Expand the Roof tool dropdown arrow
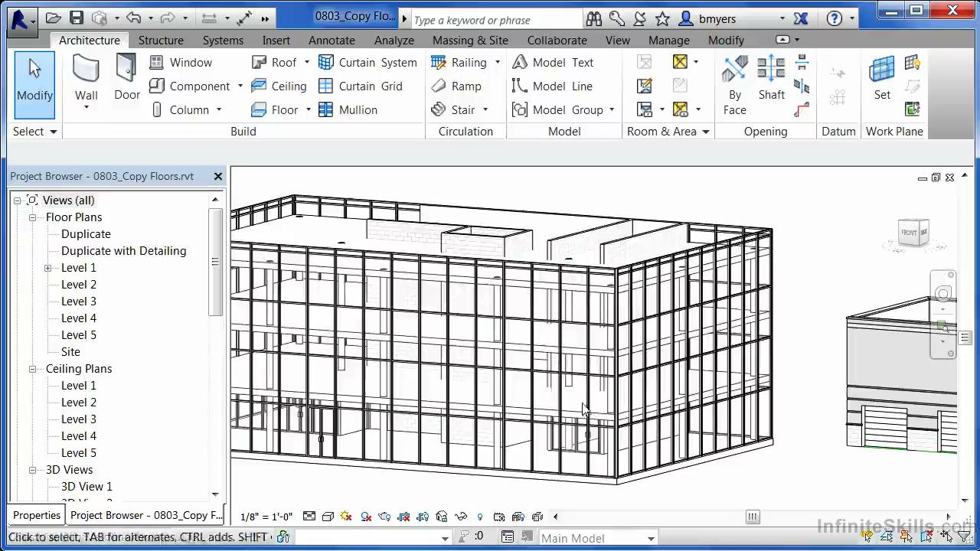Viewport: 980px width, 551px height. click(307, 63)
